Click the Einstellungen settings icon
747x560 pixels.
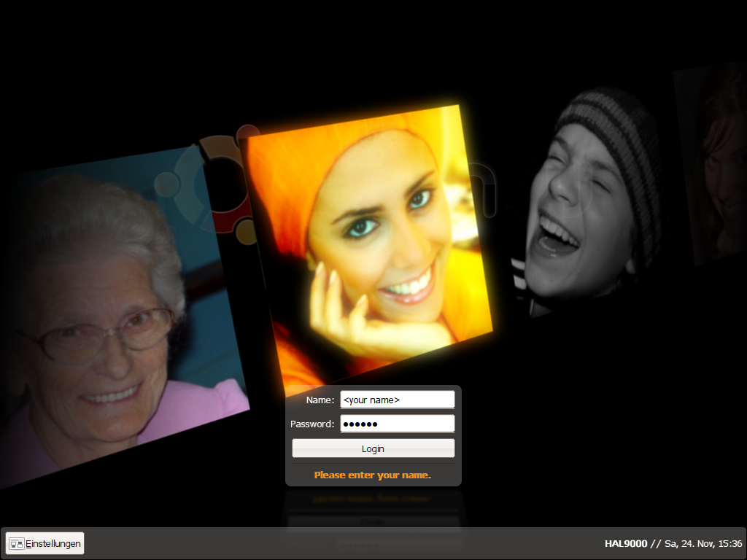[17, 543]
